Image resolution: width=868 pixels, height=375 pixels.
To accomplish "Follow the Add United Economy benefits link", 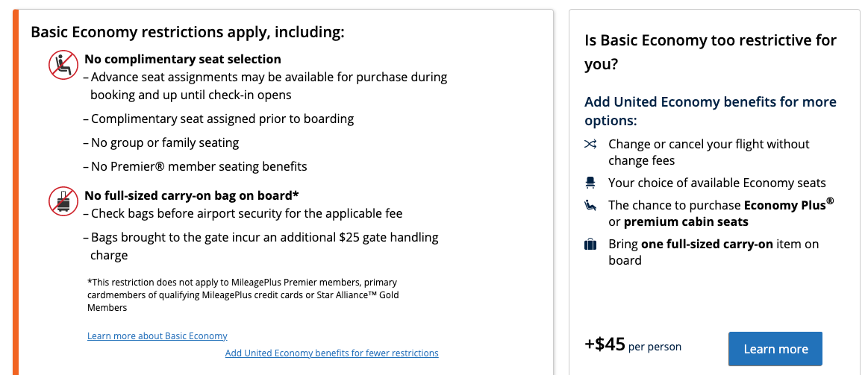I will coord(331,353).
